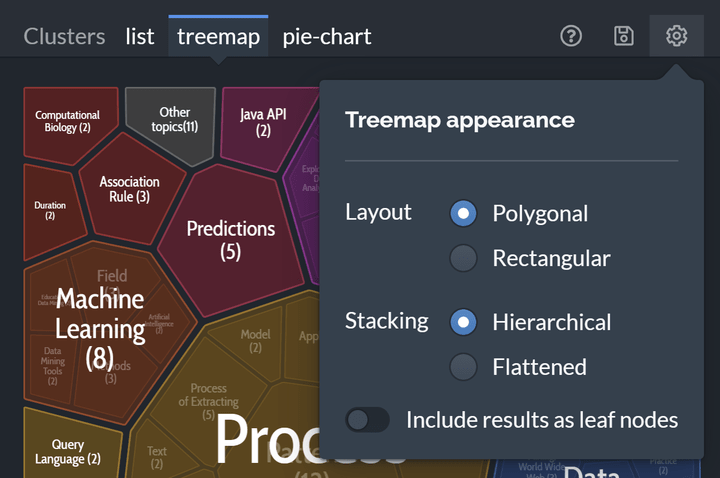Select the Java API (2) cluster cell

(x=263, y=123)
